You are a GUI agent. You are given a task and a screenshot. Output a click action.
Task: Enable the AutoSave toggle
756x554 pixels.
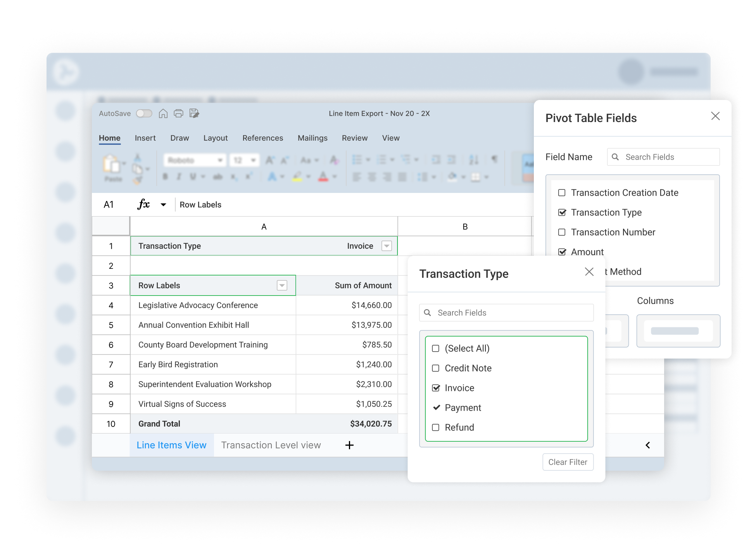[144, 113]
